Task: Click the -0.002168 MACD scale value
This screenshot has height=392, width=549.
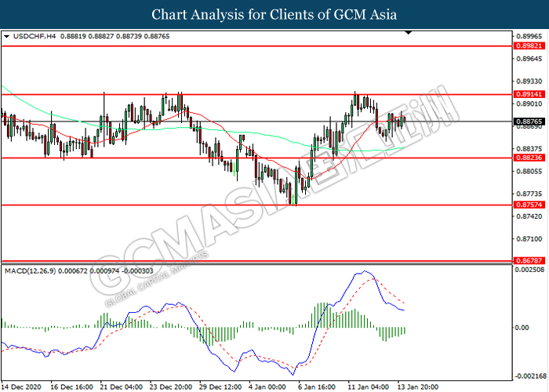Action: pyautogui.click(x=529, y=377)
